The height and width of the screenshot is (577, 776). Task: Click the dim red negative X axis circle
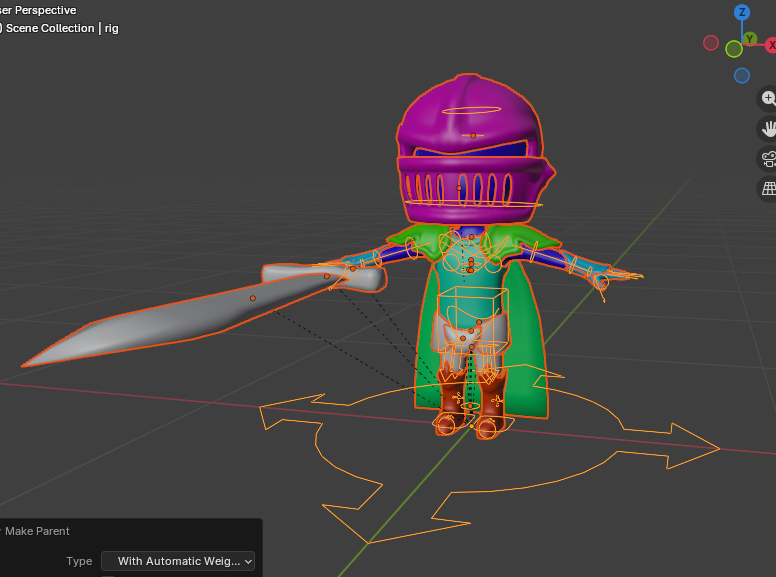pos(711,43)
